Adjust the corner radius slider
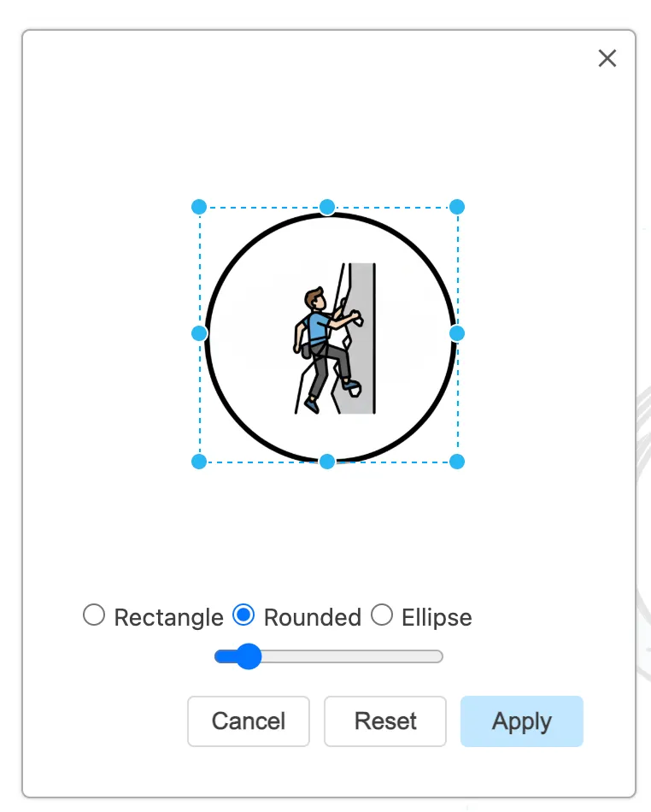Viewport: 651px width, 812px height. tap(248, 656)
